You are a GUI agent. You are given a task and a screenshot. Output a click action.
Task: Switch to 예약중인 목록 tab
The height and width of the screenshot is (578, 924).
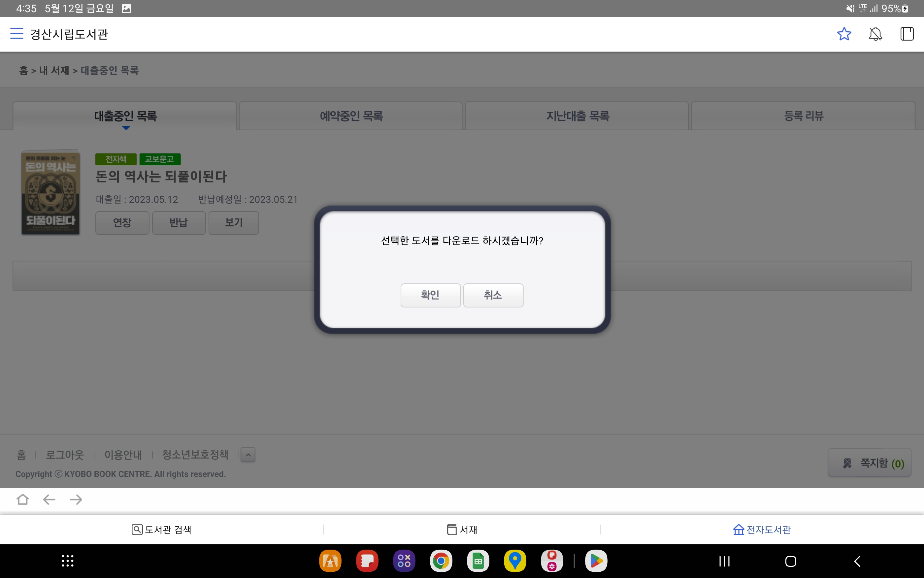pos(351,116)
